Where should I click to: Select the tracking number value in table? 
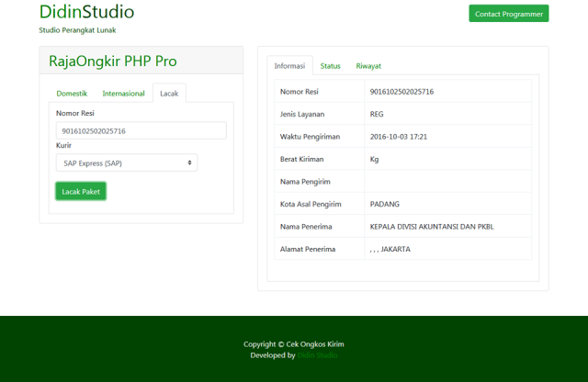(401, 92)
